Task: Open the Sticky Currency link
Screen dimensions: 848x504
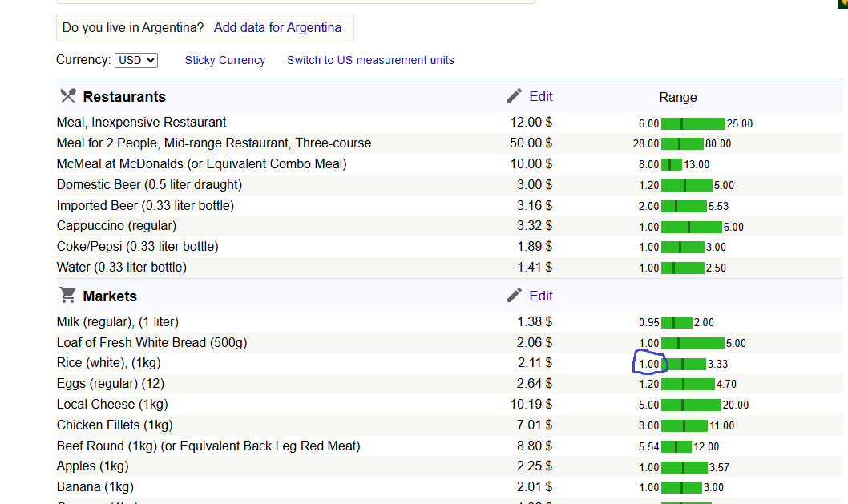Action: (x=224, y=60)
